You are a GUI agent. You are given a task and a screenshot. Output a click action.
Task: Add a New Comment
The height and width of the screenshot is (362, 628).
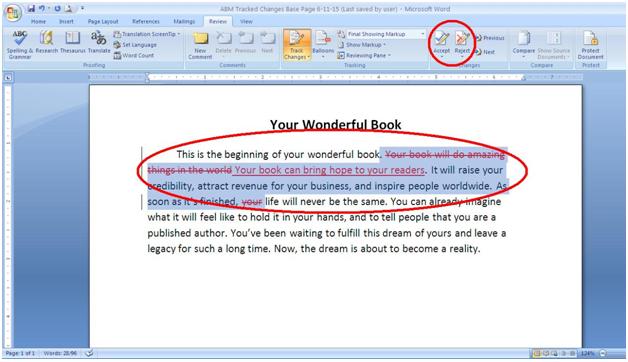200,45
